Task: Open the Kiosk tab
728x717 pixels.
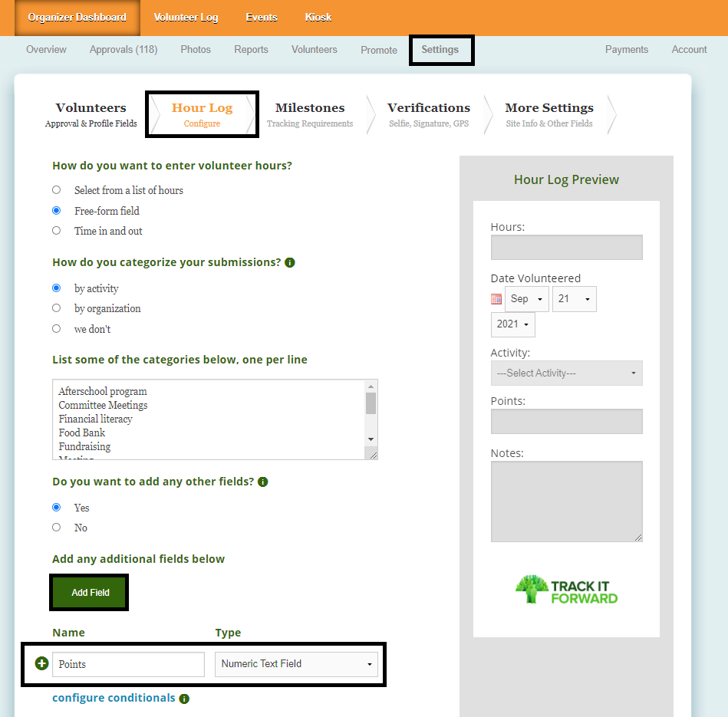Action: (x=318, y=18)
